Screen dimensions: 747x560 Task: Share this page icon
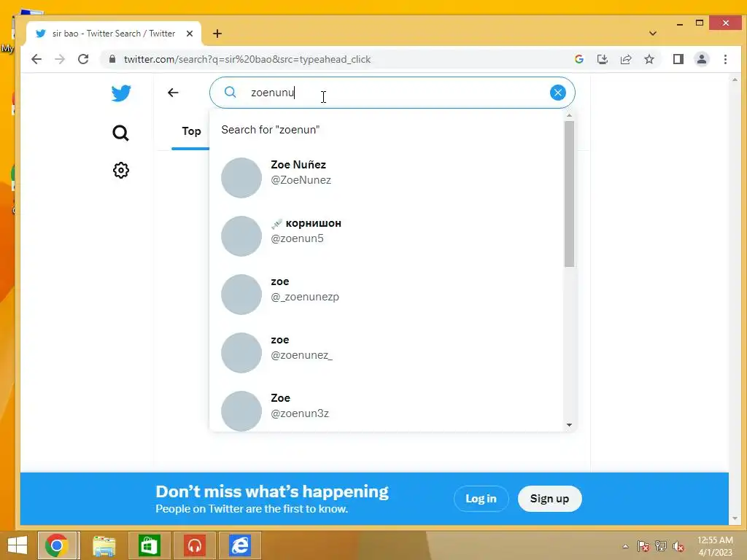pyautogui.click(x=625, y=59)
